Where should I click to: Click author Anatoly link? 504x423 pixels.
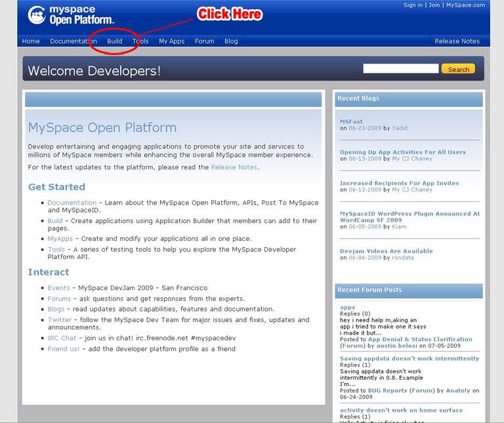point(458,391)
